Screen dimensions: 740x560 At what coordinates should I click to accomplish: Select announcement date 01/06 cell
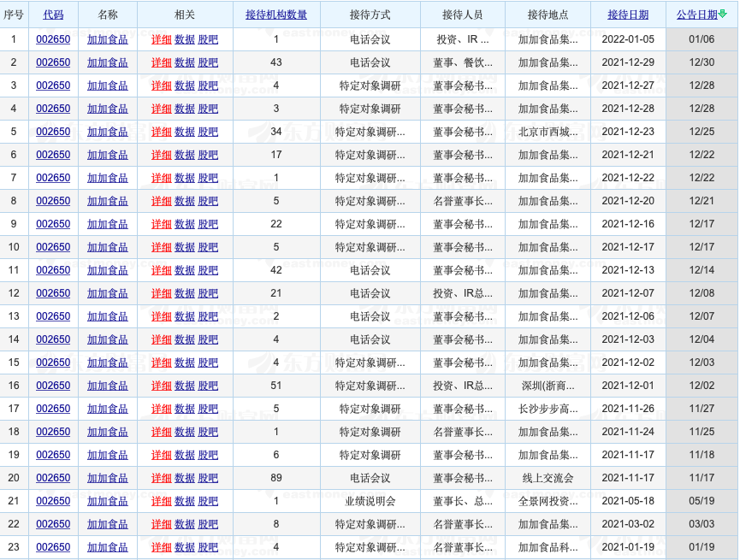pyautogui.click(x=702, y=39)
